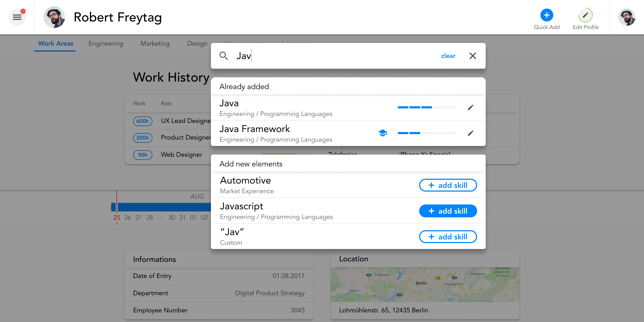Image resolution: width=644 pixels, height=322 pixels.
Task: Close the search dialog with X
Action: (x=473, y=56)
